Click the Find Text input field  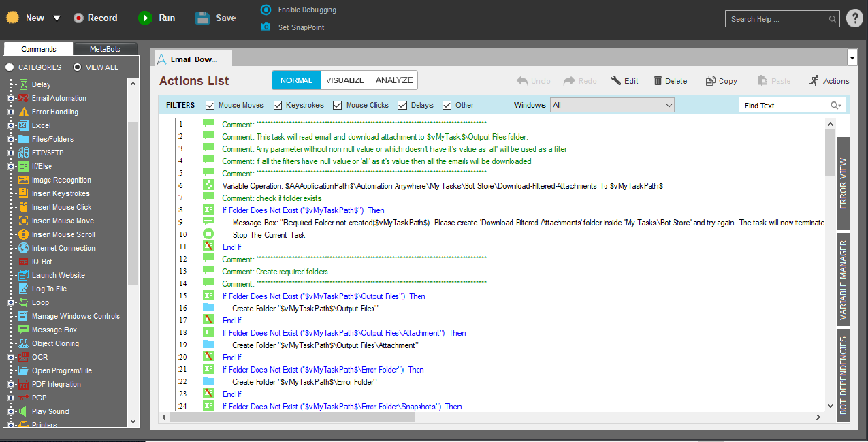pyautogui.click(x=783, y=106)
